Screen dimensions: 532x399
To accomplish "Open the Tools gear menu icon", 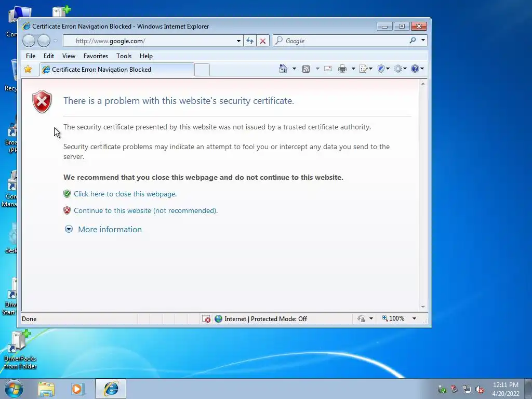I will coord(400,69).
